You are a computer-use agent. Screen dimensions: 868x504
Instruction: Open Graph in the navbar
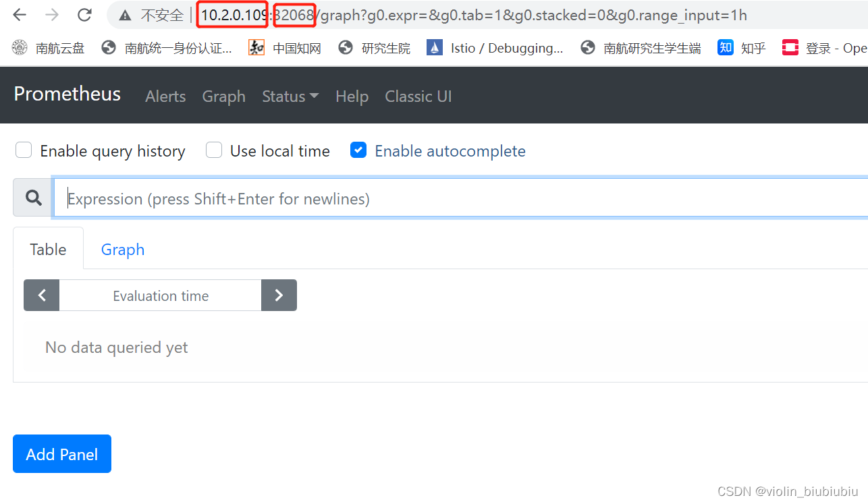pos(224,96)
